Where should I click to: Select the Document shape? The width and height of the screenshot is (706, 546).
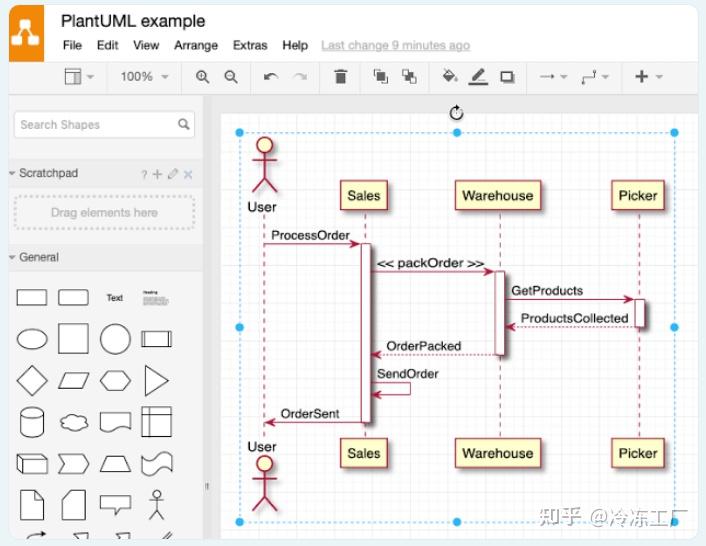(115, 422)
